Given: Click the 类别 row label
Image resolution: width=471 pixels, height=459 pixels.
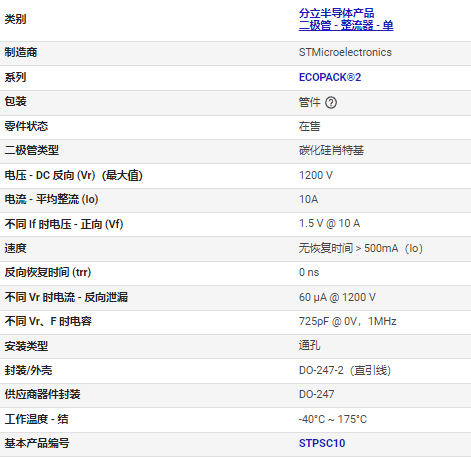Looking at the screenshot, I should point(15,19).
